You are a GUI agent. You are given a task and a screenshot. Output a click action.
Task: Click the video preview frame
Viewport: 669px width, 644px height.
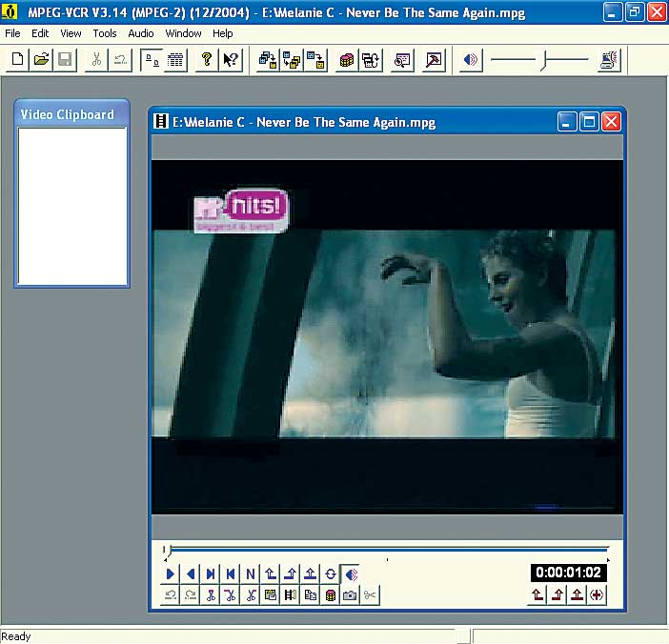click(x=387, y=337)
